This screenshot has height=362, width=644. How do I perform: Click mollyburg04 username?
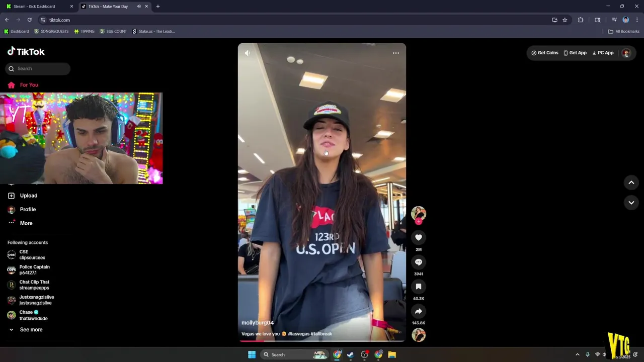pos(258,323)
